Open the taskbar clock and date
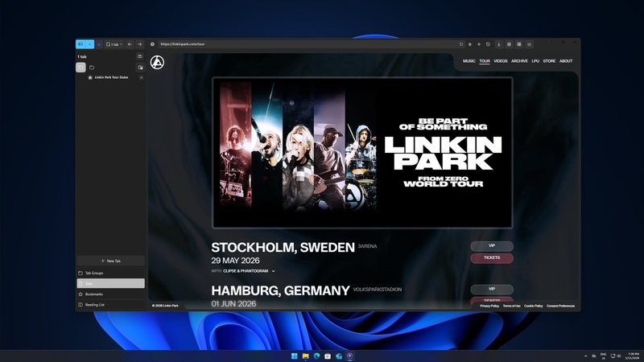 click(632, 356)
